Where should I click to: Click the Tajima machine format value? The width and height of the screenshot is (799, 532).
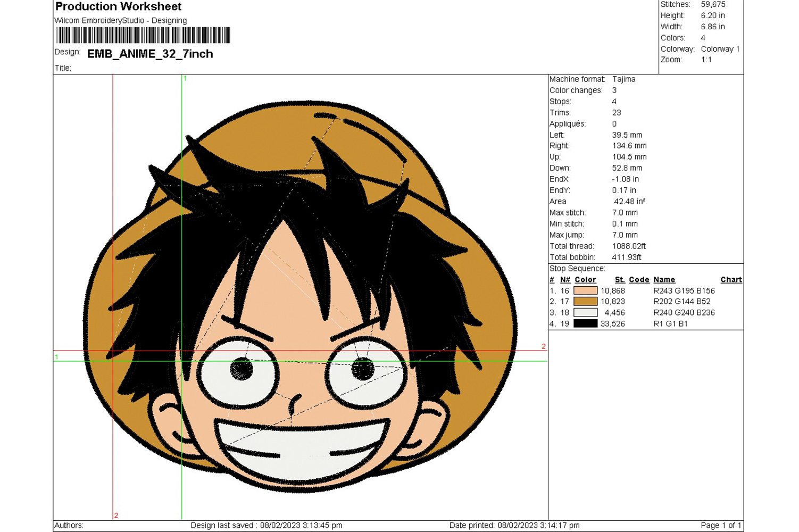click(x=623, y=79)
